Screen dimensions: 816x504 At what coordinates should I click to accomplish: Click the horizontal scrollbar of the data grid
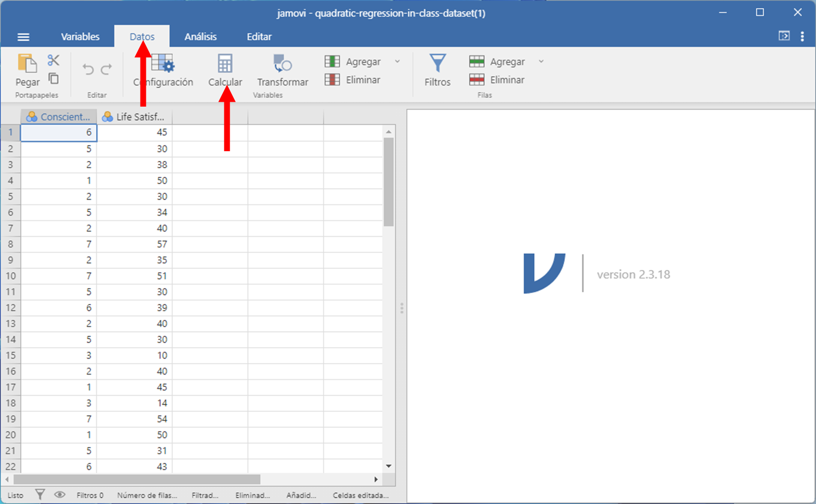click(137, 479)
